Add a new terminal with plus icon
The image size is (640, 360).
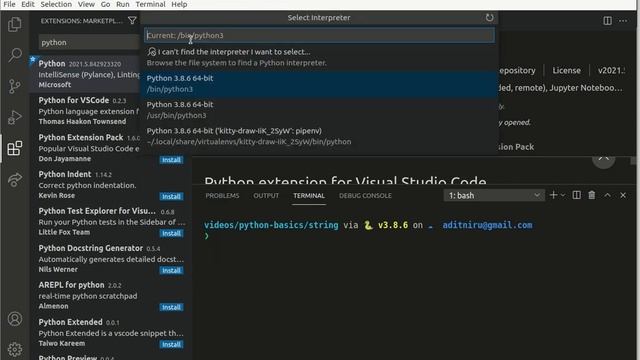click(x=553, y=195)
